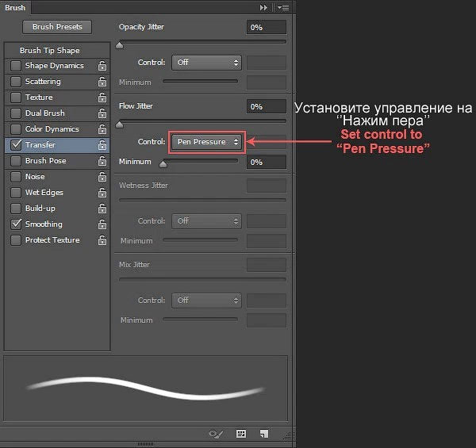Open the Preset Manager icon
This screenshot has width=476, height=448.
pyautogui.click(x=241, y=434)
